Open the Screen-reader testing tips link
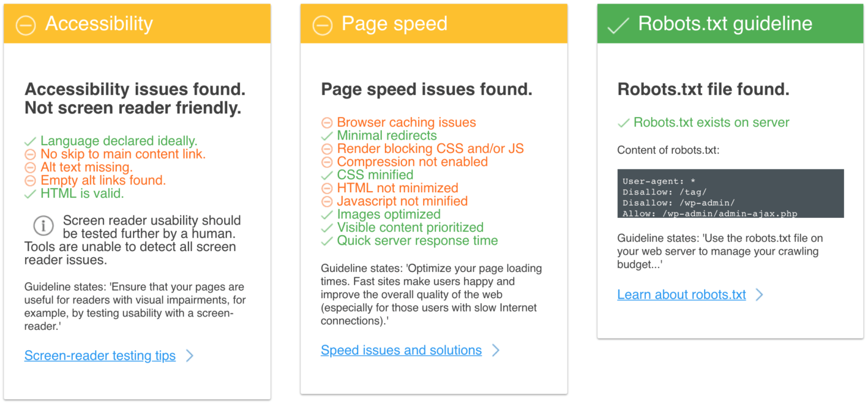Viewport: 868px width, 404px height. 100,356
